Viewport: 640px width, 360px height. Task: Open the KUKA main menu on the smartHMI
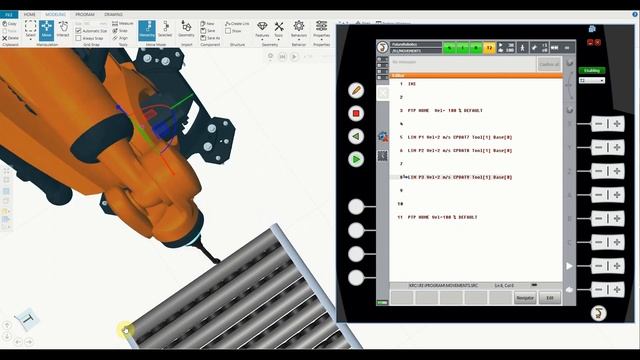382,47
